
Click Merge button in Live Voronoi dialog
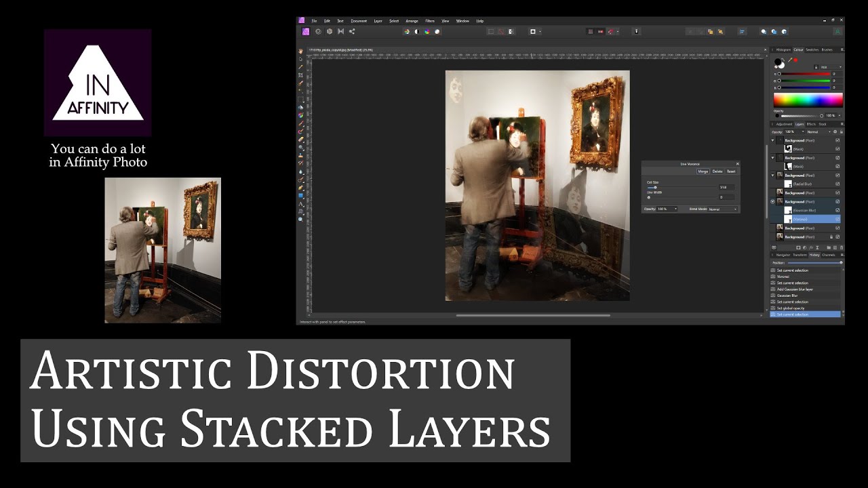coord(703,171)
